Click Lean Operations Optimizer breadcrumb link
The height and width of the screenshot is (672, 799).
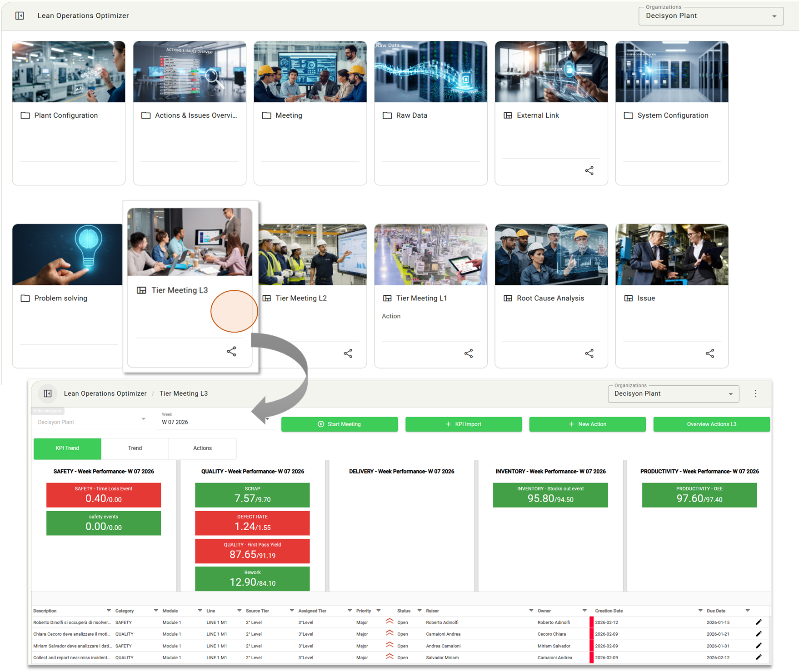pos(105,393)
